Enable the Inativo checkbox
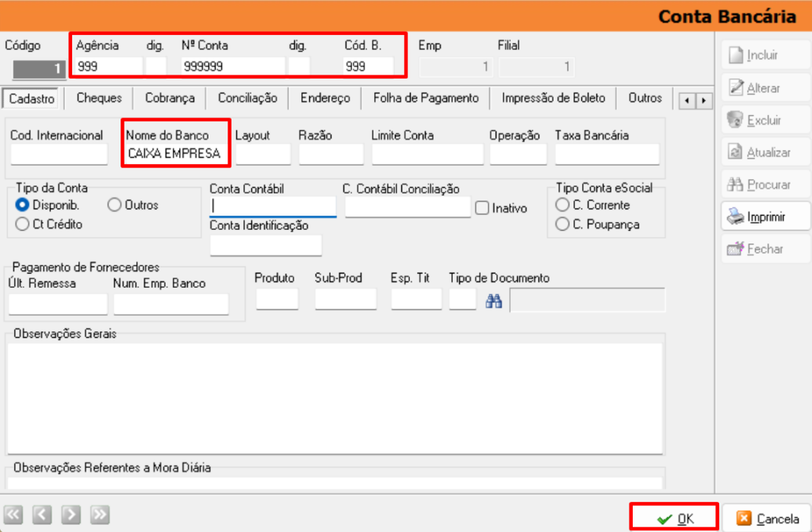The height and width of the screenshot is (532, 812). [482, 209]
